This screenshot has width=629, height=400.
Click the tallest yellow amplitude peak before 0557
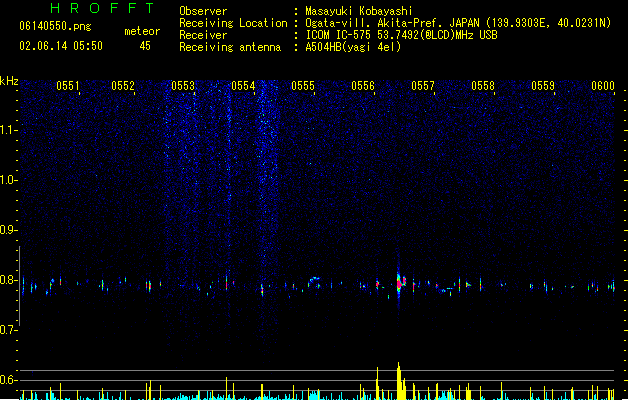tap(399, 381)
